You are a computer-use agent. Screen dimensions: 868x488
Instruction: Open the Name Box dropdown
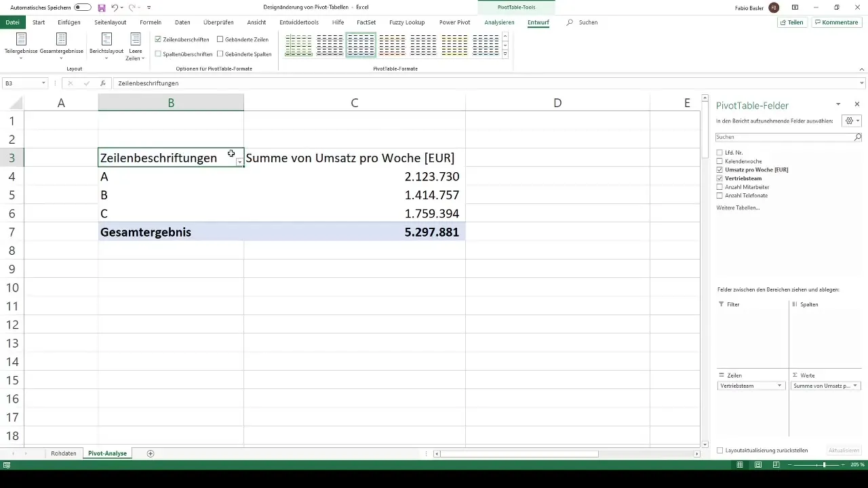click(43, 83)
